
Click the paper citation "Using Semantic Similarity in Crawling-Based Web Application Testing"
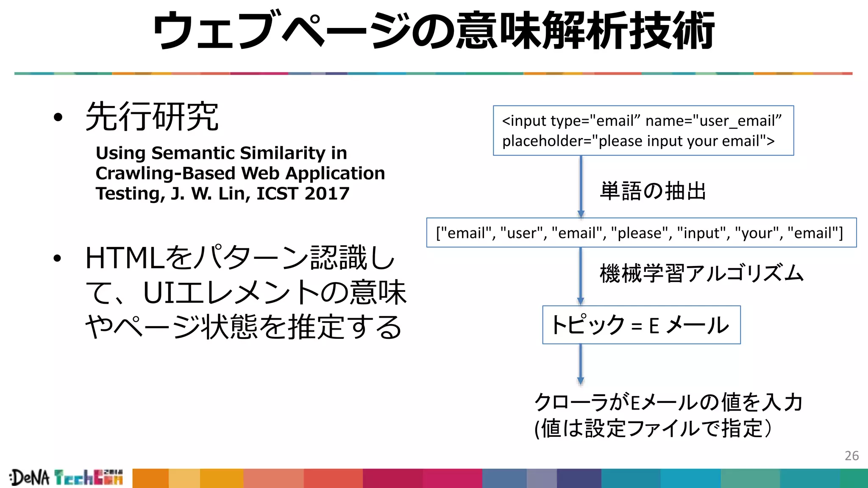pyautogui.click(x=240, y=173)
